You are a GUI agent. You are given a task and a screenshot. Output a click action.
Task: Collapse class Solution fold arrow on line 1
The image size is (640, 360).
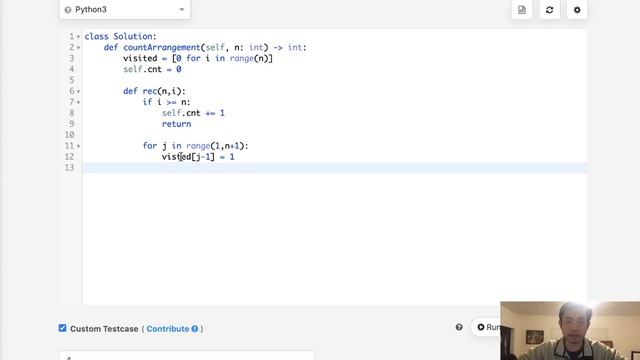(x=78, y=37)
